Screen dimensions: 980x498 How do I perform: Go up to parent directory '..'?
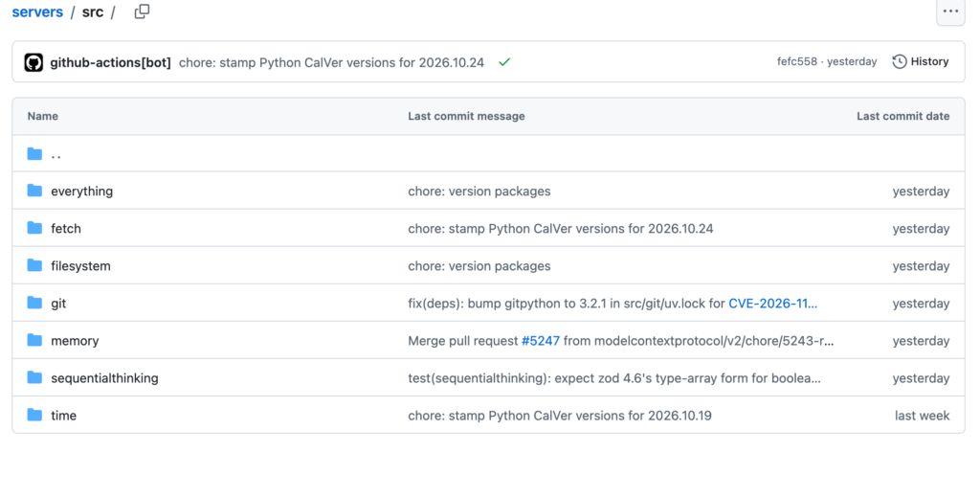[x=56, y=154]
